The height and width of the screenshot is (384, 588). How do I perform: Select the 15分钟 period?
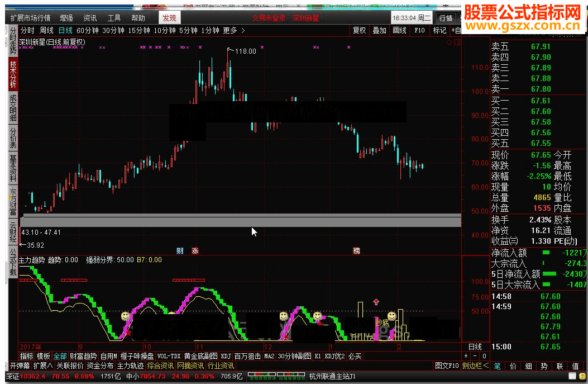[x=139, y=30]
